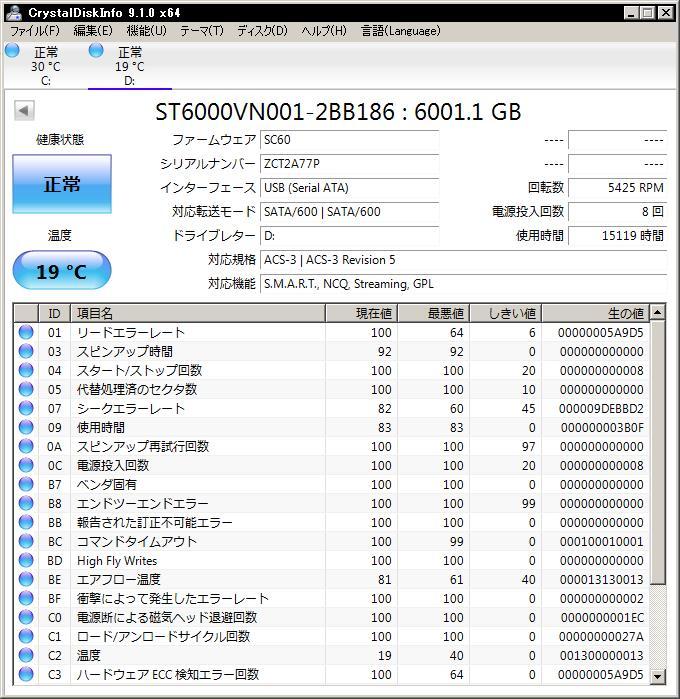The height and width of the screenshot is (699, 680).
Task: Click status orb for attribute BF
Action: [26, 598]
